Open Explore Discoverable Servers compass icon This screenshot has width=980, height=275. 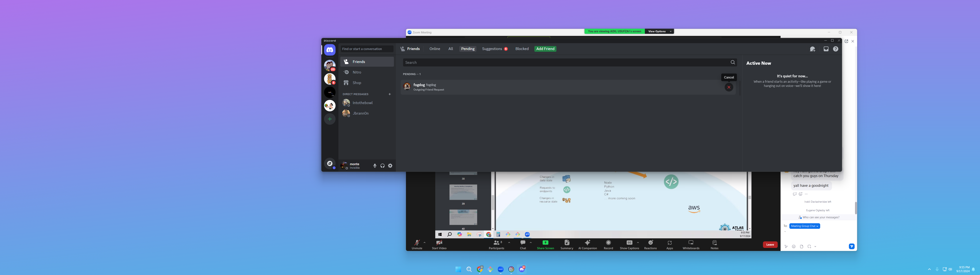click(x=329, y=164)
